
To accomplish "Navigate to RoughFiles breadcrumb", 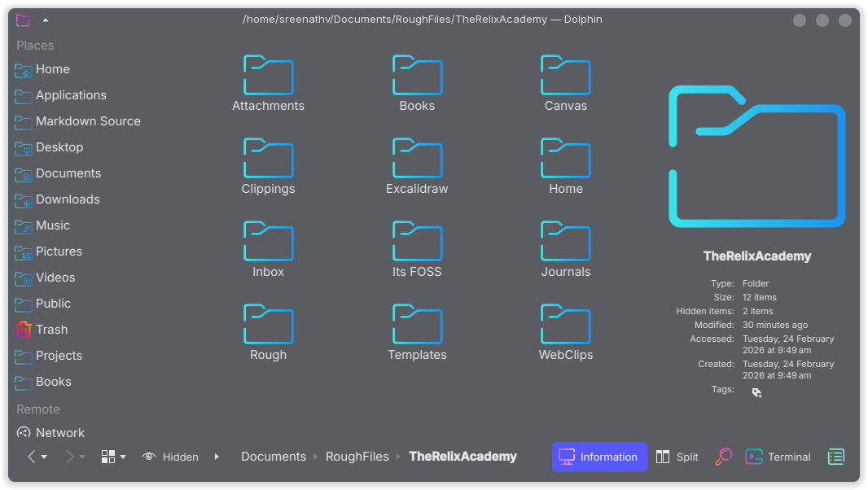I will tap(357, 457).
